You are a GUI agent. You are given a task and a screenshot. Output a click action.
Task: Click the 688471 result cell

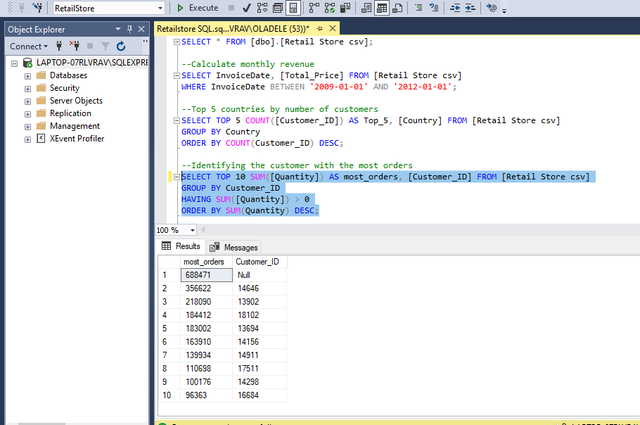206,275
